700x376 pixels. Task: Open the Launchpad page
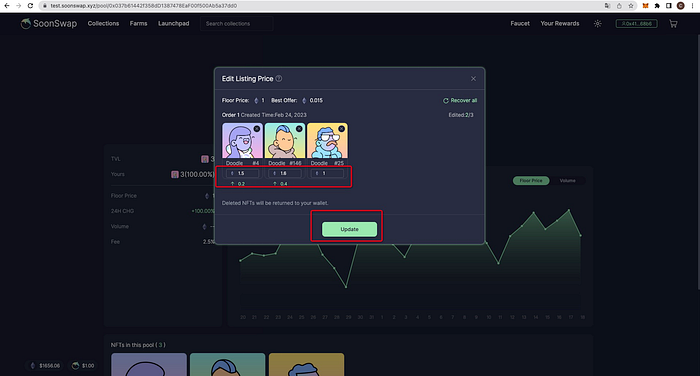tap(174, 23)
